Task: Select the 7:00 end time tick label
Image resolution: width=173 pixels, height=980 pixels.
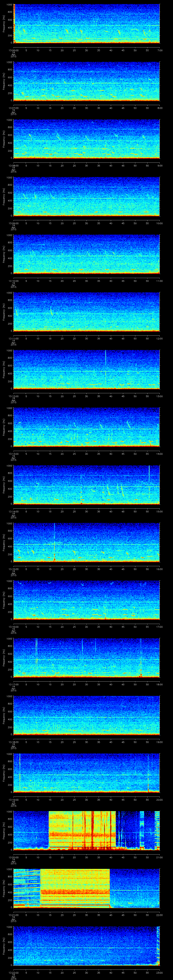Action: (x=160, y=50)
